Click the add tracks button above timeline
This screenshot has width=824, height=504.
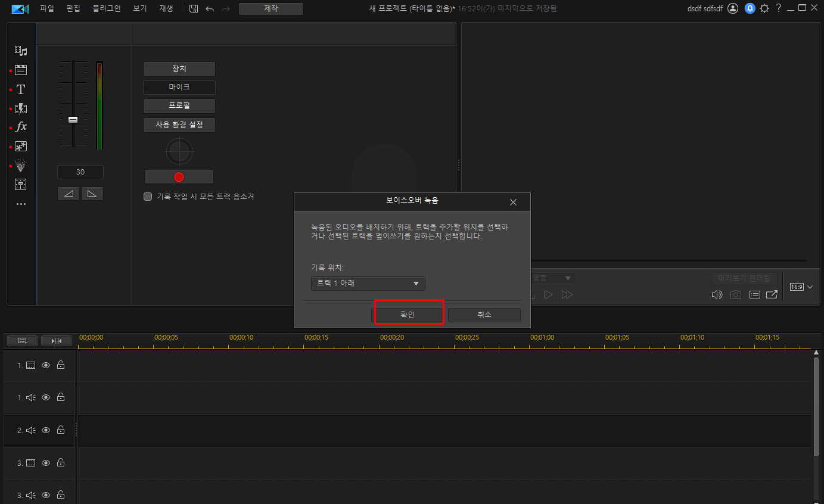coord(23,341)
